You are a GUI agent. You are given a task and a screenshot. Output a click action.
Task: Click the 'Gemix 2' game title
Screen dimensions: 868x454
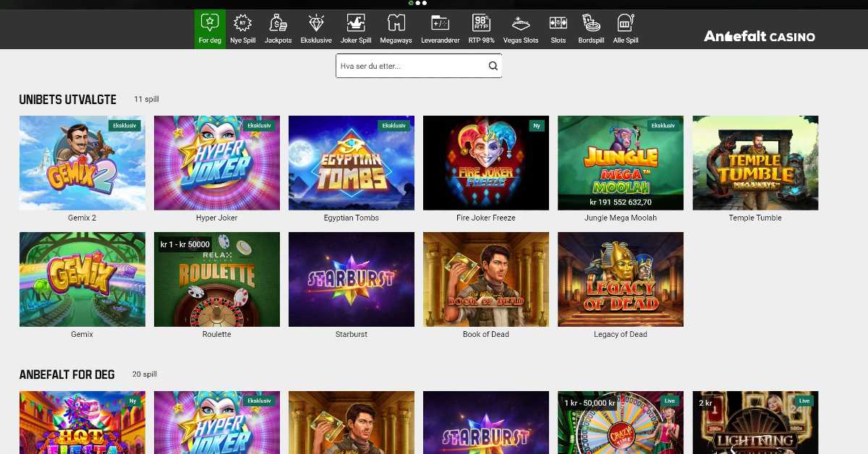pyautogui.click(x=82, y=218)
